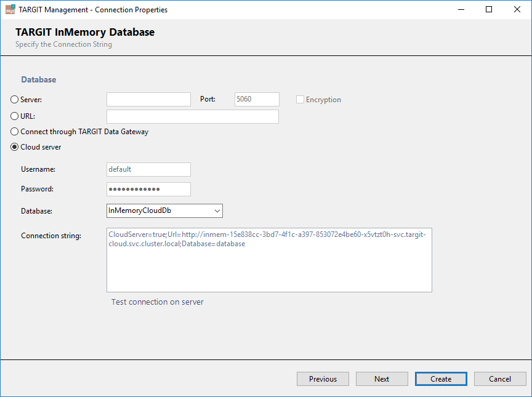This screenshot has width=532, height=397.
Task: Click the masked Password field
Action: 148,189
